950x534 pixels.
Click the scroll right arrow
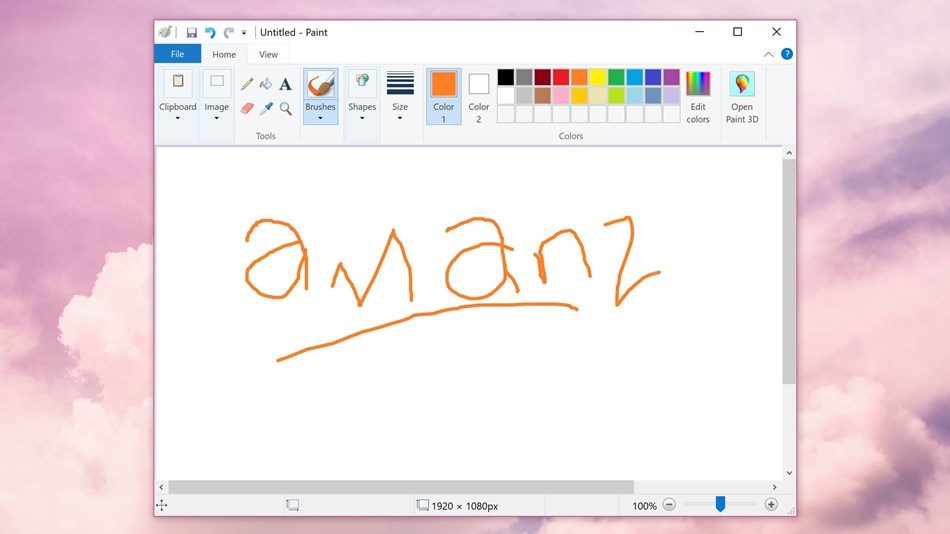[774, 487]
